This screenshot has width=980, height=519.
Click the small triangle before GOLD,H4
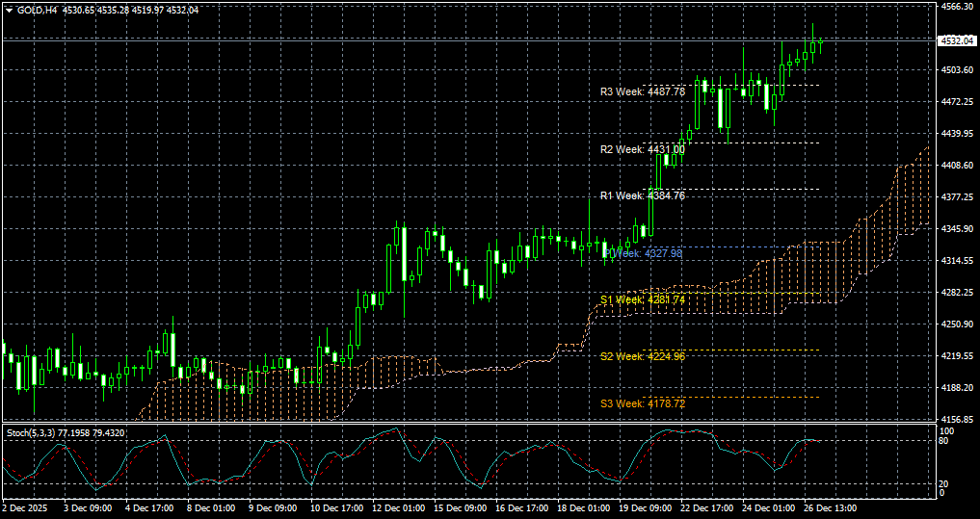coord(9,10)
